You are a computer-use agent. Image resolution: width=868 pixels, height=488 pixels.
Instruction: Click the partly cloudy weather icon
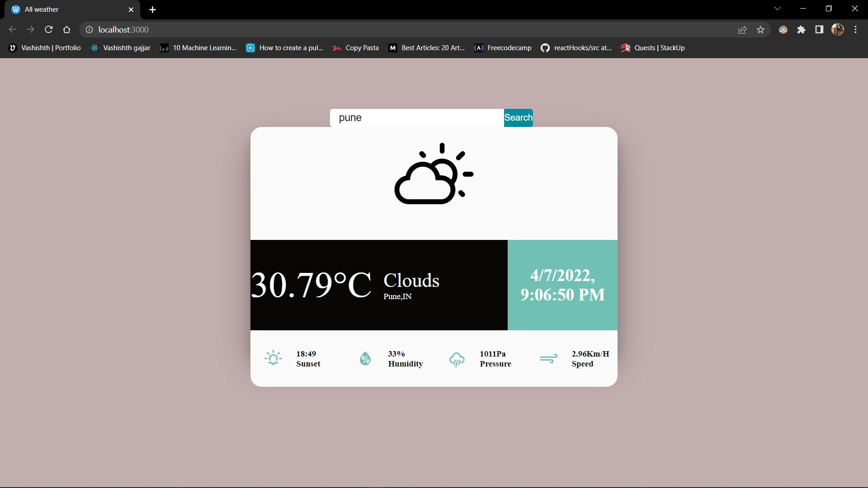(x=434, y=174)
